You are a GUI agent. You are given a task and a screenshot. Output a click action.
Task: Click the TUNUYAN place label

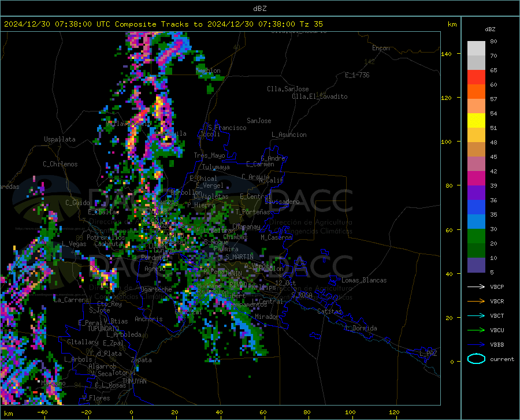coord(134,381)
